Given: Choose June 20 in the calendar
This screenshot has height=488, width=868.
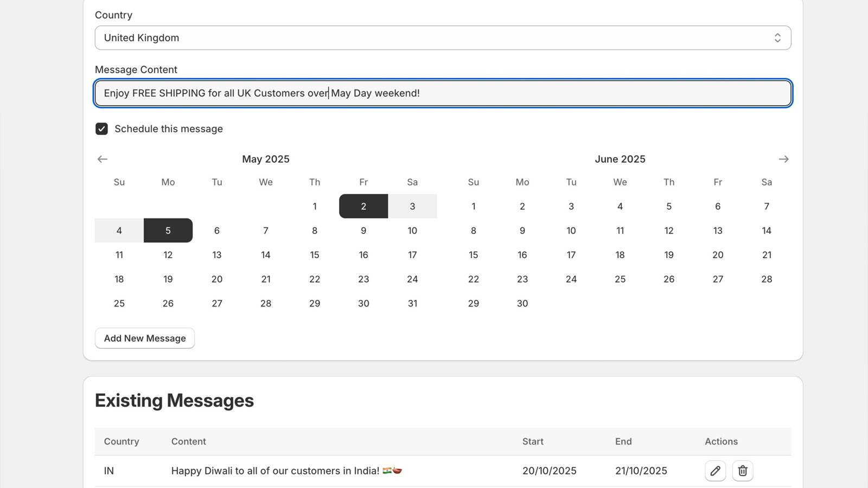Looking at the screenshot, I should tap(718, 255).
